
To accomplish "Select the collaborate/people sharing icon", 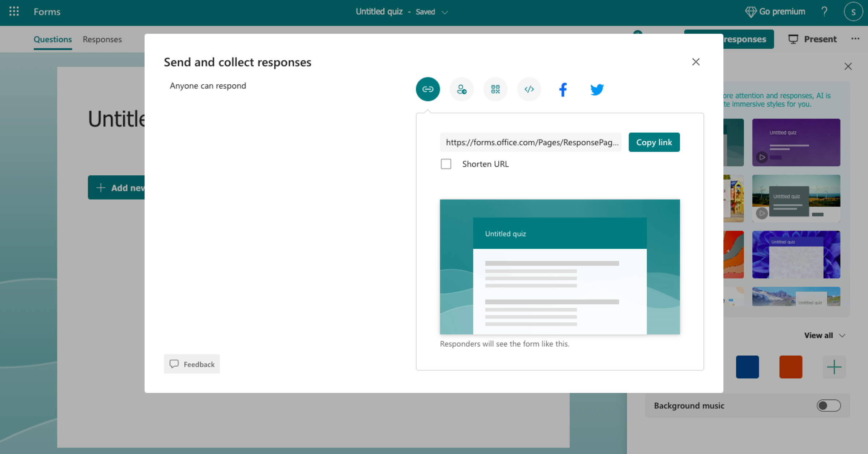I will [x=461, y=89].
